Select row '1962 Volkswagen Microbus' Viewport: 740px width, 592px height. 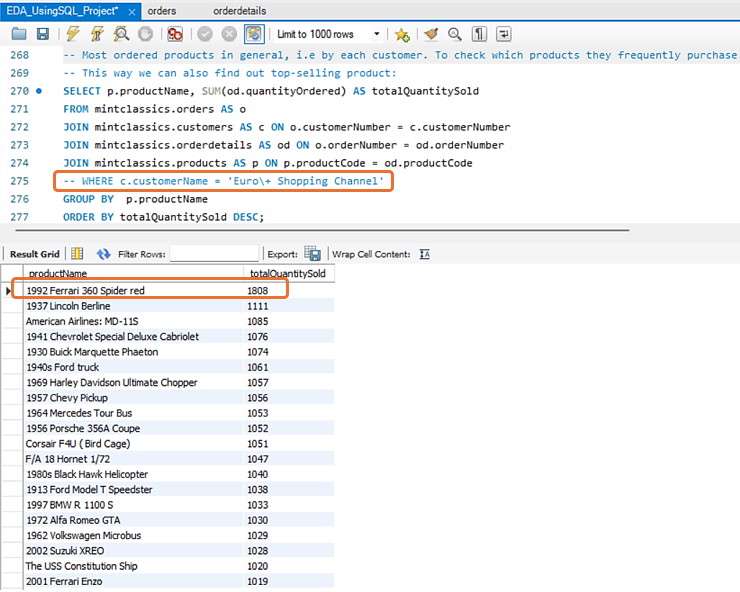tap(179, 535)
